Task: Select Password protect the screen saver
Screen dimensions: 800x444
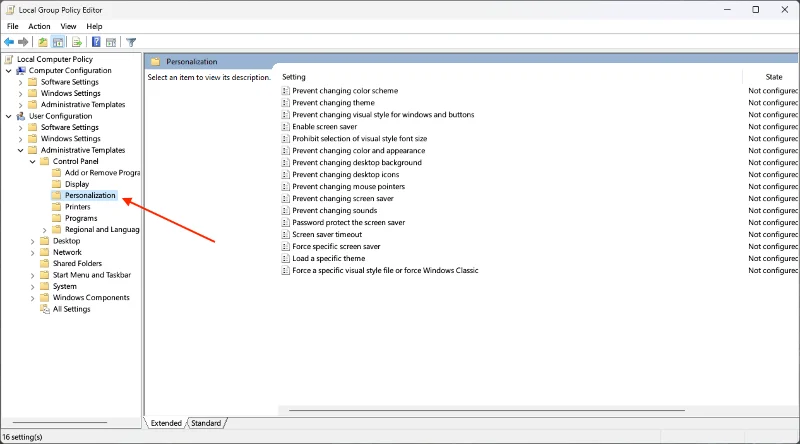Action: click(x=348, y=223)
